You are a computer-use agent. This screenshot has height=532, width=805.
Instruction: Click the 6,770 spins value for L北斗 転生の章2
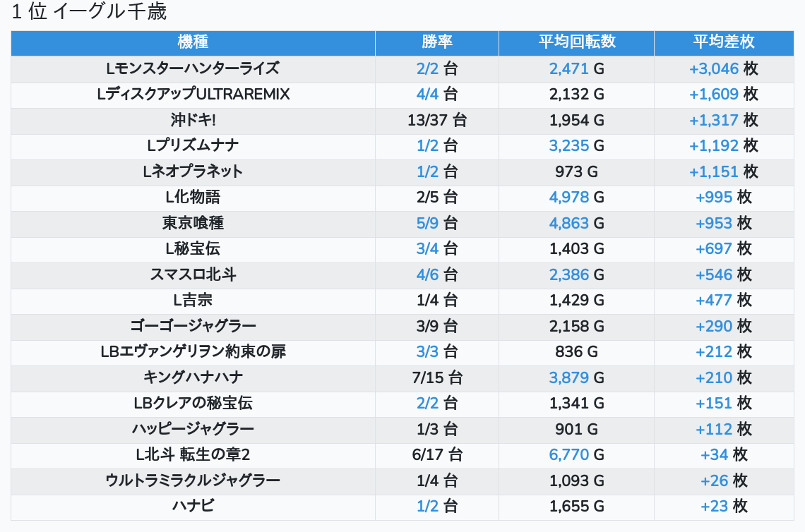click(x=569, y=455)
